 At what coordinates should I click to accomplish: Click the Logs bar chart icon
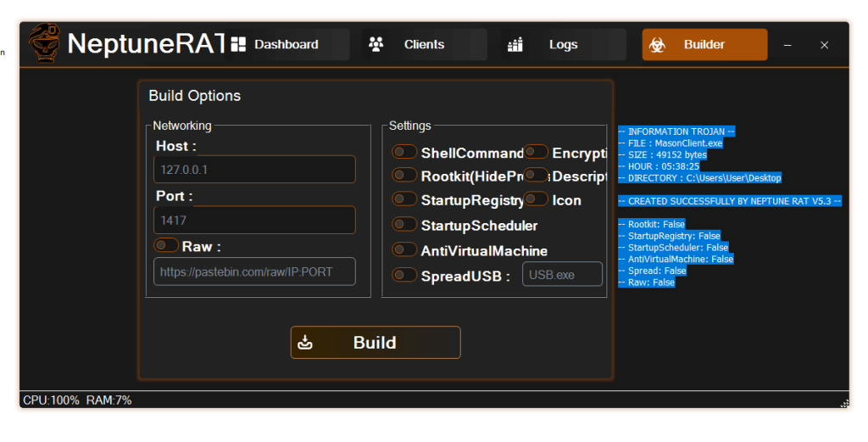coord(515,45)
